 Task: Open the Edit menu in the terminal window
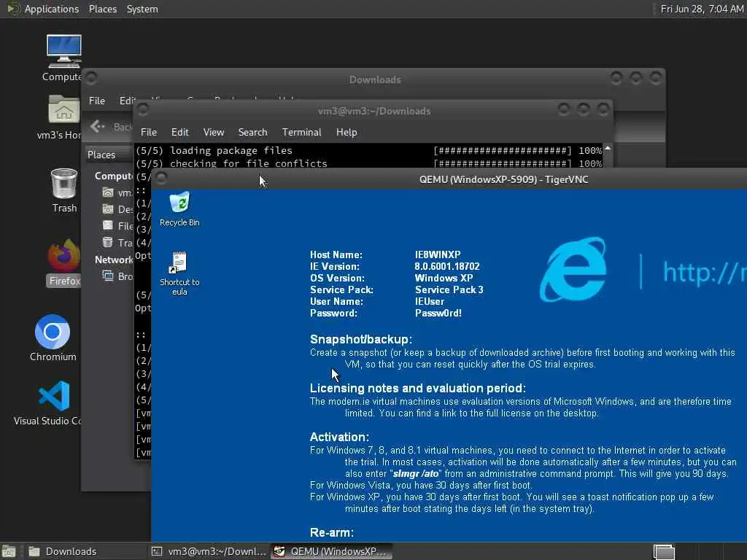click(179, 133)
